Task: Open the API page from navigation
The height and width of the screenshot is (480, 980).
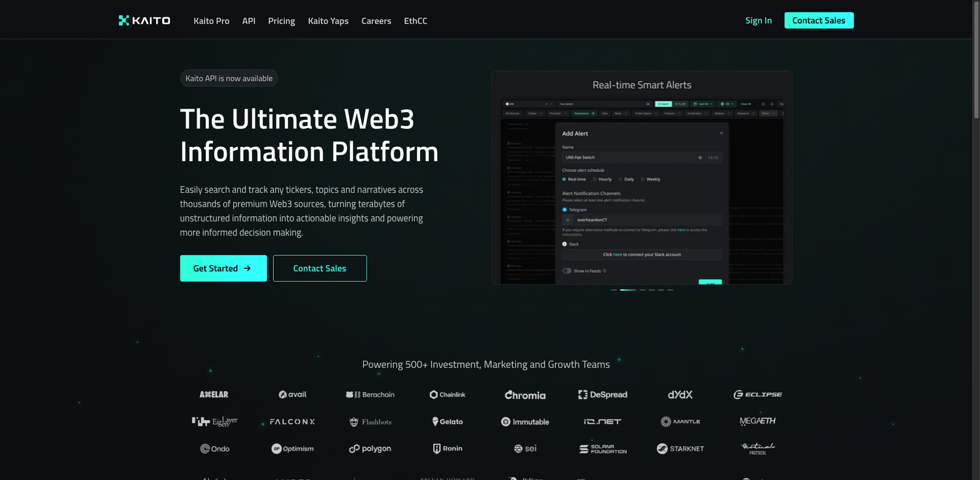Action: point(249,21)
